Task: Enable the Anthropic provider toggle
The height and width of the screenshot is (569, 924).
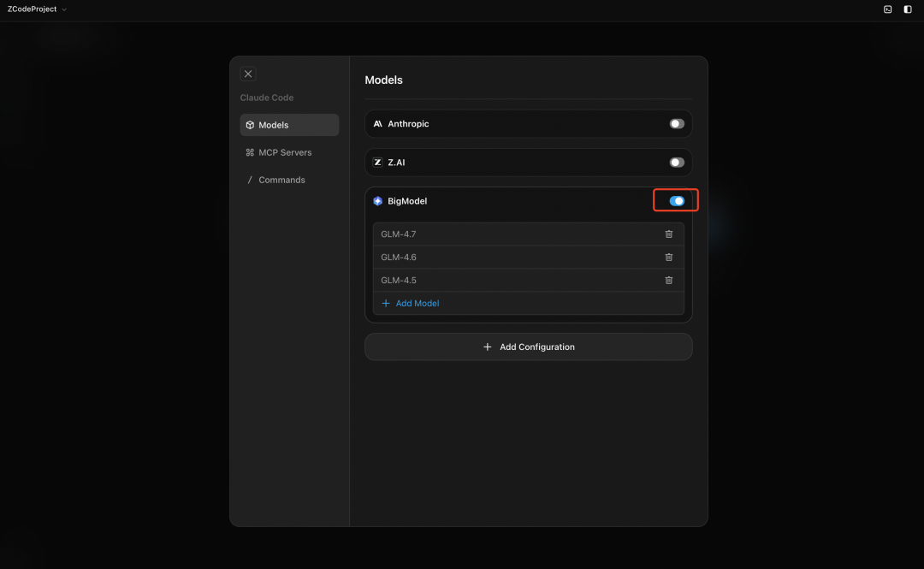Action: click(x=677, y=124)
